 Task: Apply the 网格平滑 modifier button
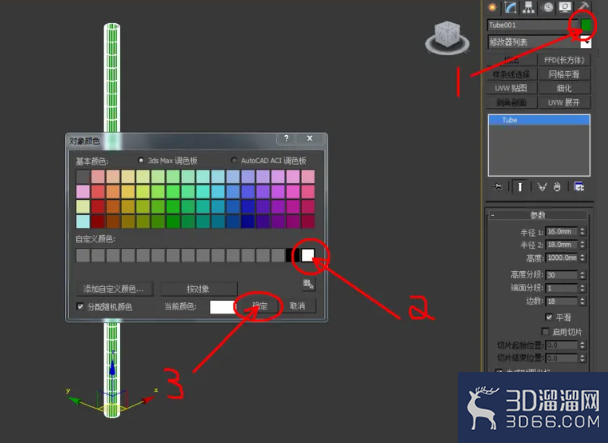pos(564,74)
